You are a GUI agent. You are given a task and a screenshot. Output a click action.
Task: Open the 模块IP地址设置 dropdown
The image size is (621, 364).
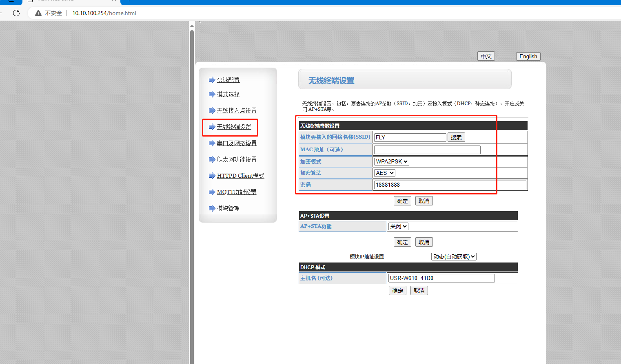pyautogui.click(x=454, y=256)
